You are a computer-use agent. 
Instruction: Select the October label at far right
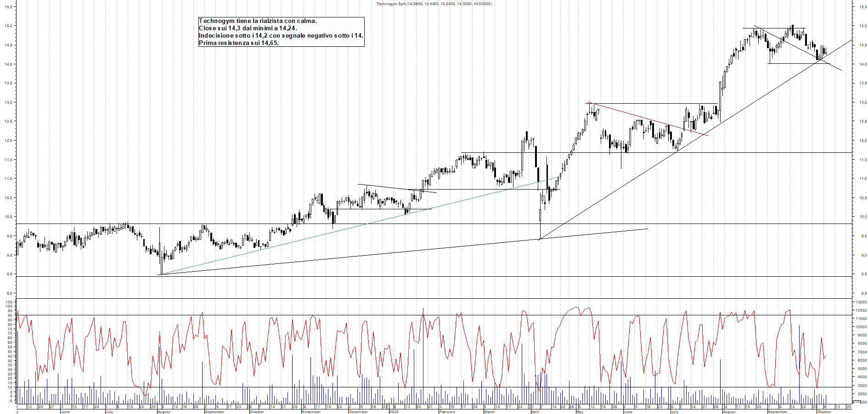(824, 412)
